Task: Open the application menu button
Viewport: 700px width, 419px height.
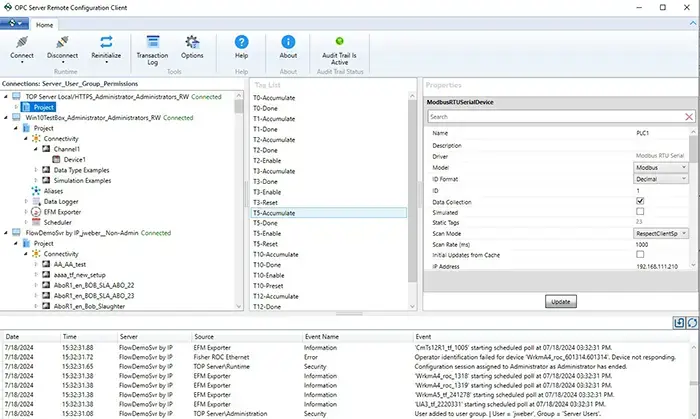Action: [15, 24]
